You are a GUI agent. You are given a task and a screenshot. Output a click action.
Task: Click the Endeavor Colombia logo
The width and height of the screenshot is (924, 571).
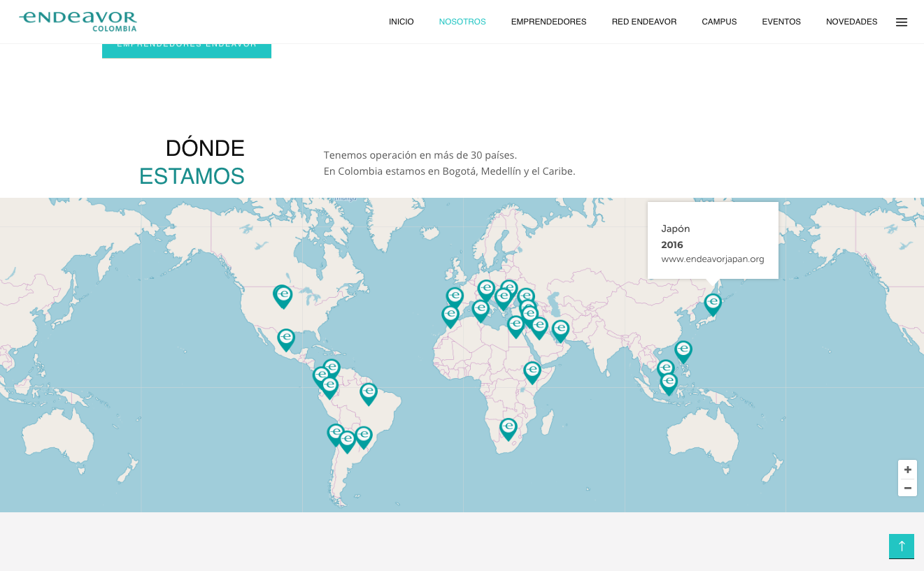pyautogui.click(x=78, y=21)
